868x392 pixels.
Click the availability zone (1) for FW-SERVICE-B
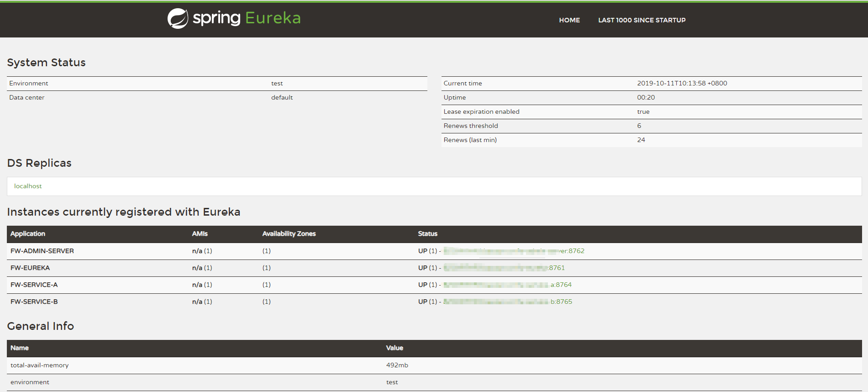[266, 302]
